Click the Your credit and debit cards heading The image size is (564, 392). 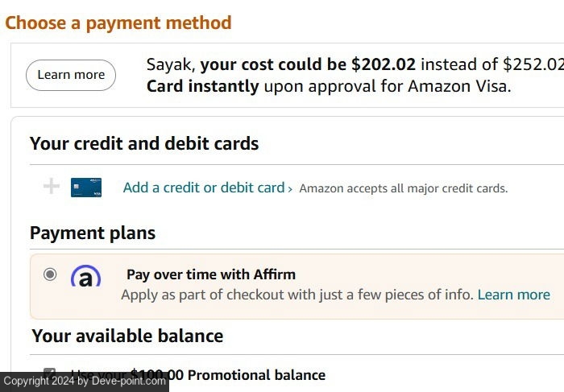point(144,144)
